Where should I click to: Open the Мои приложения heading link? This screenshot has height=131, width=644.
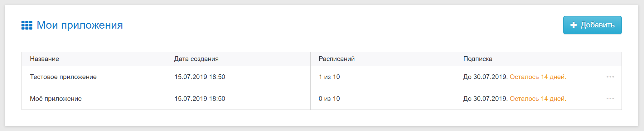coord(80,25)
